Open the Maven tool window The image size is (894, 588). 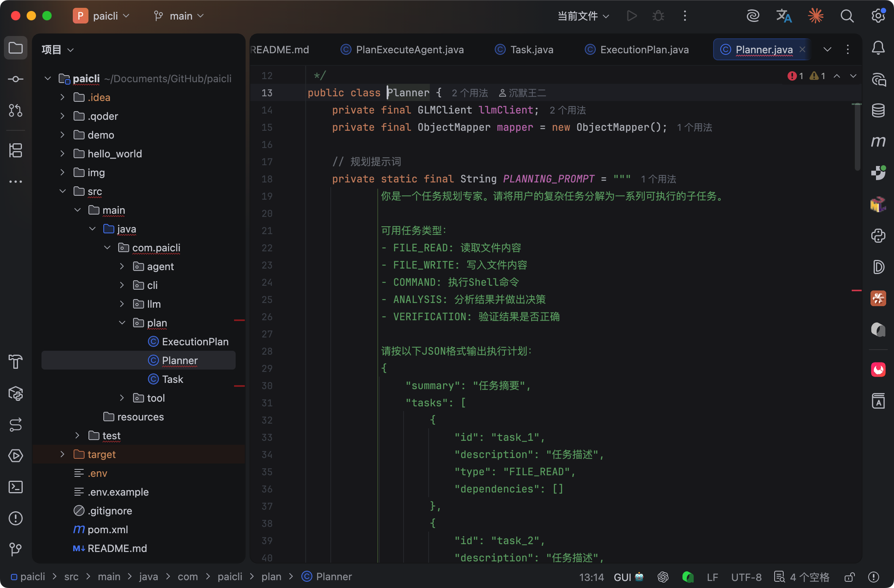pos(878,142)
